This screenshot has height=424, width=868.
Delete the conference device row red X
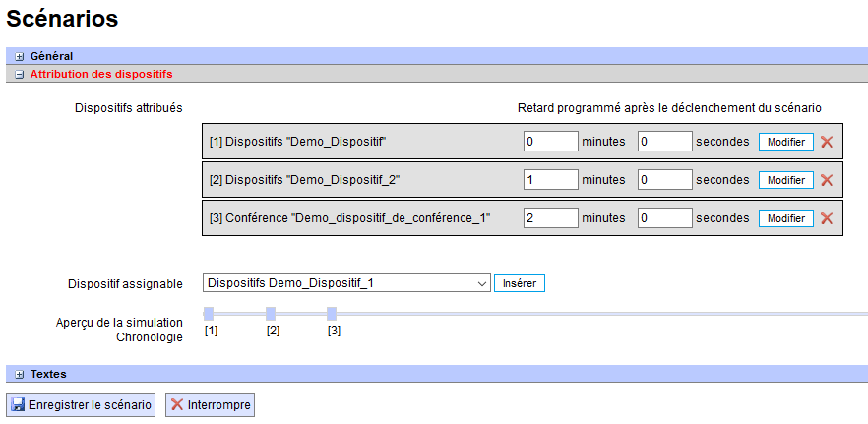click(x=827, y=218)
